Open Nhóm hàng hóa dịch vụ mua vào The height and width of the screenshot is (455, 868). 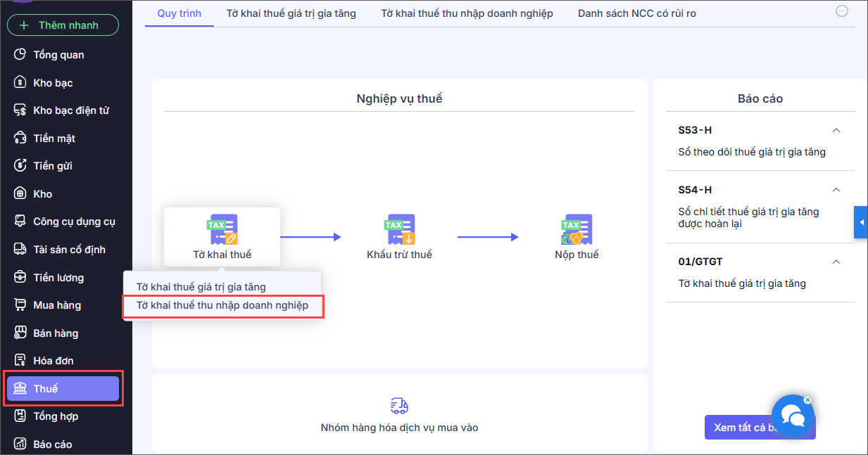(x=399, y=428)
